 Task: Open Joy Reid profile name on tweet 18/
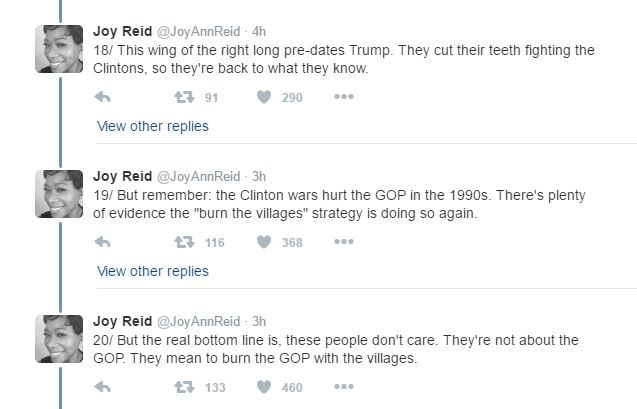coord(120,31)
